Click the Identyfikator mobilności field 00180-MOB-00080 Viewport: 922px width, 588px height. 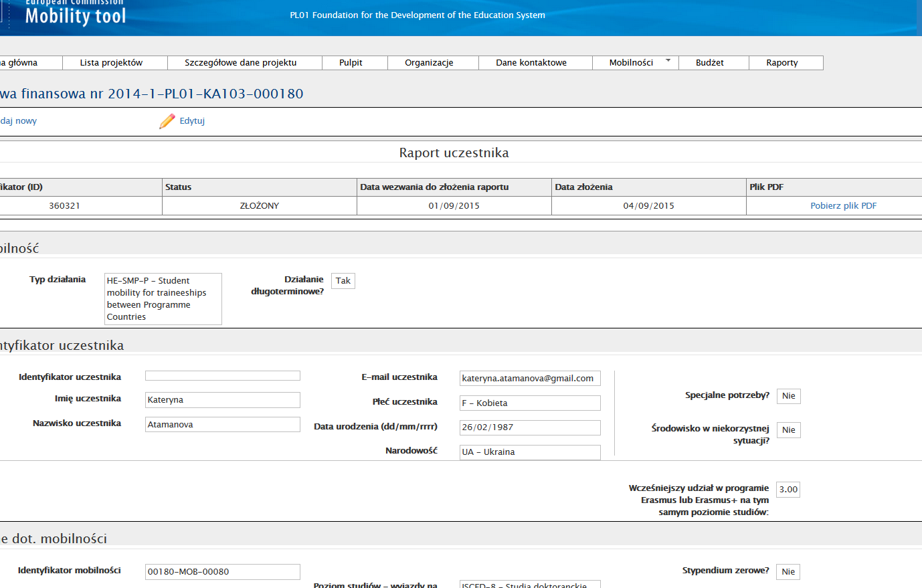click(x=223, y=572)
